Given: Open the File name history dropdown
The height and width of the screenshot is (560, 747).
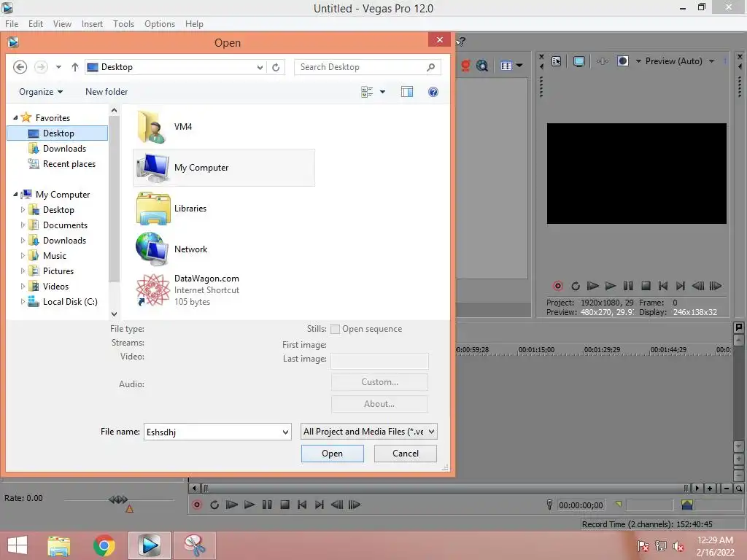Looking at the screenshot, I should pos(285,432).
